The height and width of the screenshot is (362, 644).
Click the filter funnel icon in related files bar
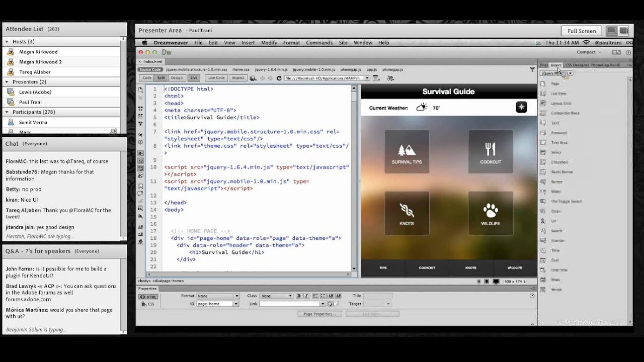532,69
